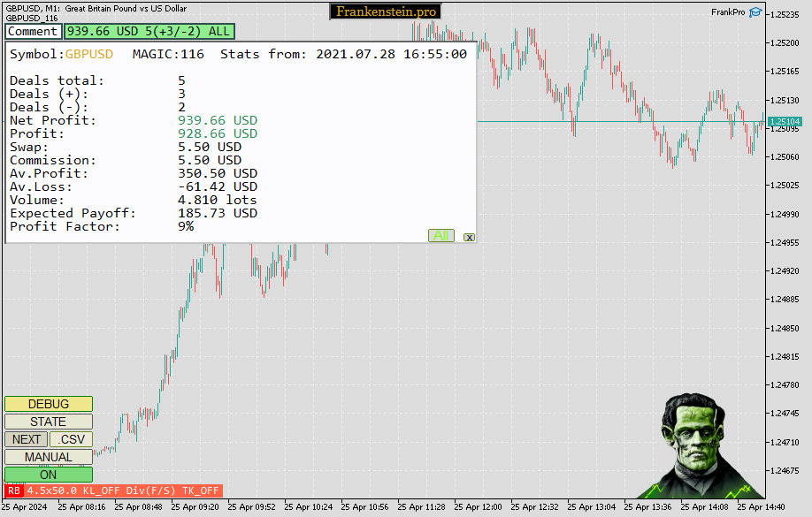
Task: Click the green All filter button in stats panel
Action: point(441,236)
